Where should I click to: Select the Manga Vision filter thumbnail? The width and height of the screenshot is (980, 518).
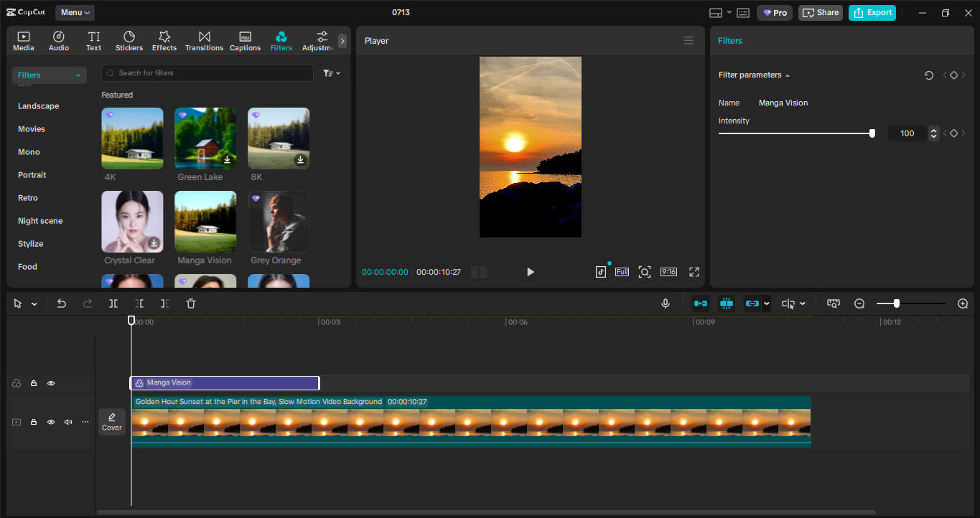(x=205, y=221)
